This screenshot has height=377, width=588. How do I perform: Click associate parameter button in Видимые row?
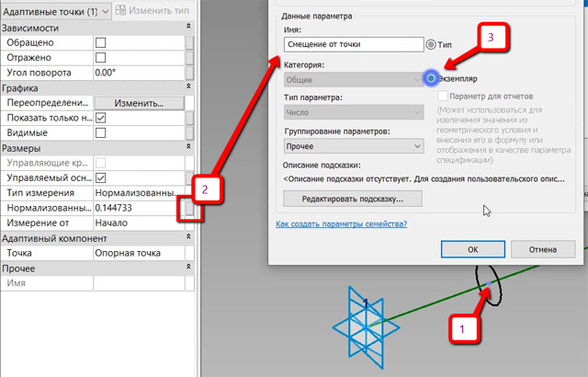coord(189,133)
